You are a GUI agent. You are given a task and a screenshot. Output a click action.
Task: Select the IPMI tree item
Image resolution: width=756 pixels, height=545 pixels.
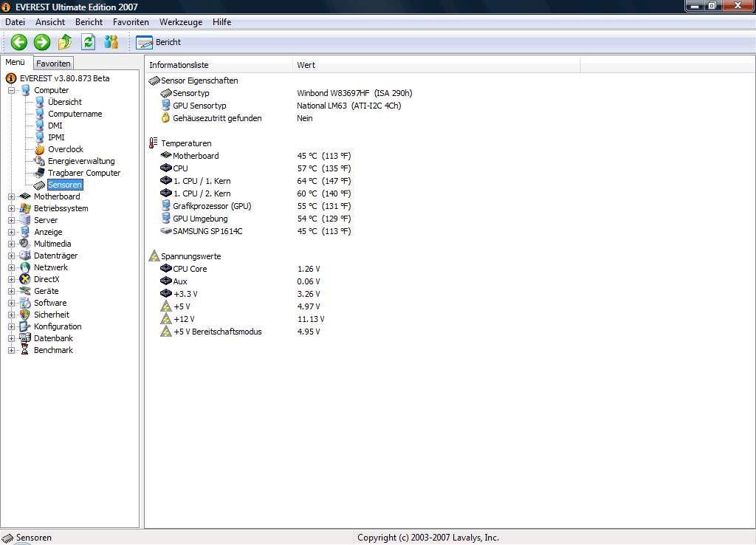click(56, 137)
